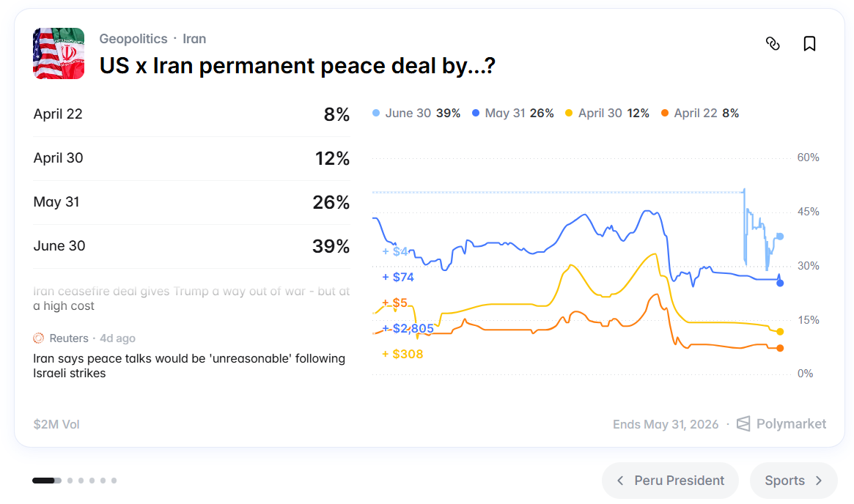Open the Iran tag link

pyautogui.click(x=194, y=39)
